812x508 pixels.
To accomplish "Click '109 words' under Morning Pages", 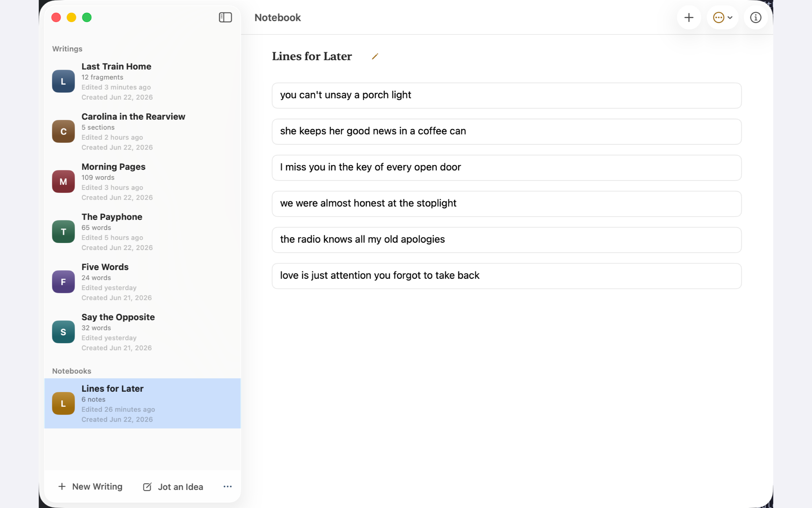I will pos(98,178).
